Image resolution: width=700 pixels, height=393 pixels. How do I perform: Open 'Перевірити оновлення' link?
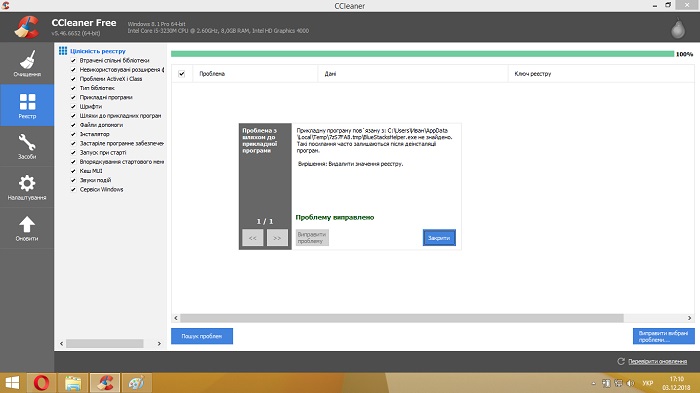657,361
